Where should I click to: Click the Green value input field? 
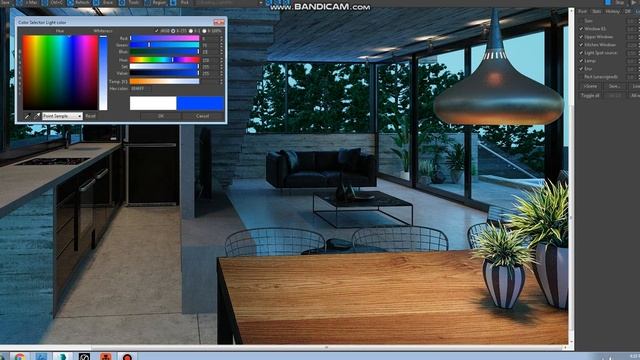pos(211,45)
